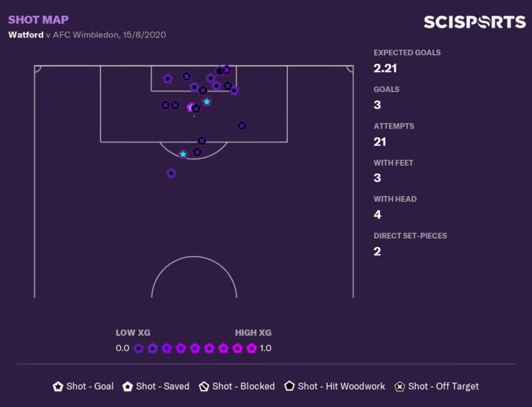Click the lone shot marker outside the penalty arc

click(x=172, y=174)
